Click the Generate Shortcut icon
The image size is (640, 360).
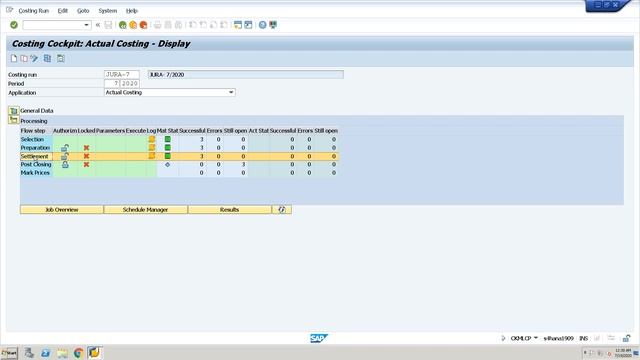pos(248,25)
